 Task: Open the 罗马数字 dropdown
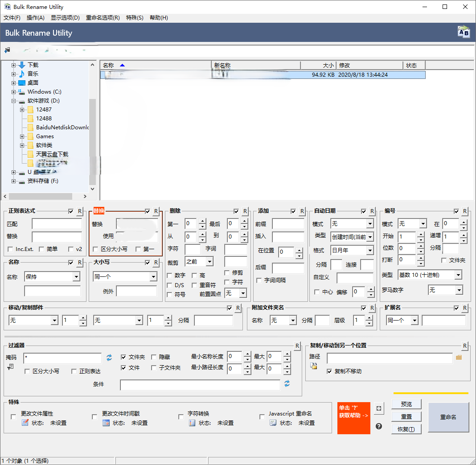tap(445, 290)
